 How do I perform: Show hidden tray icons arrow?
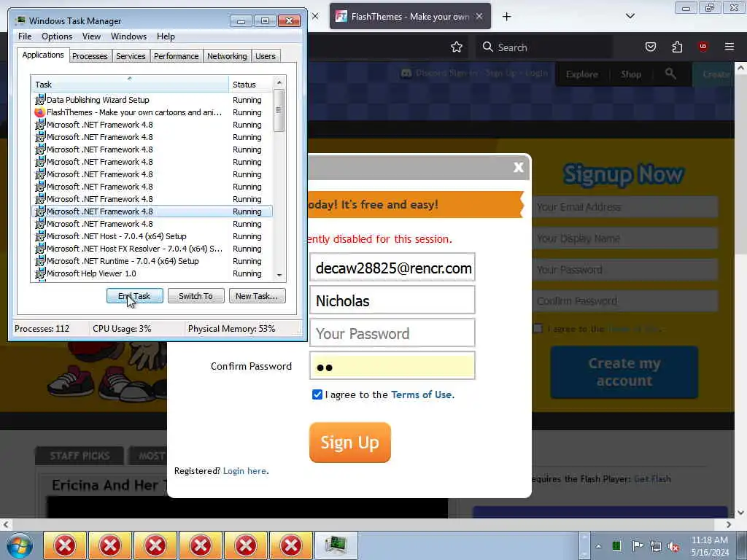[598, 546]
